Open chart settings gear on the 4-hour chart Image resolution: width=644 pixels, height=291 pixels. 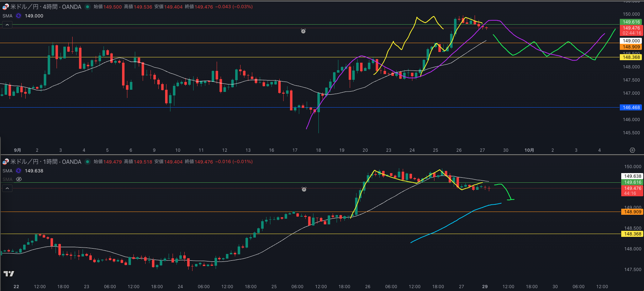click(632, 150)
